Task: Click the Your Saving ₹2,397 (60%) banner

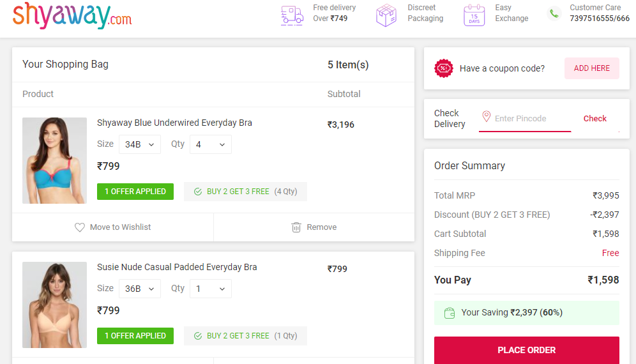Action: pos(526,313)
